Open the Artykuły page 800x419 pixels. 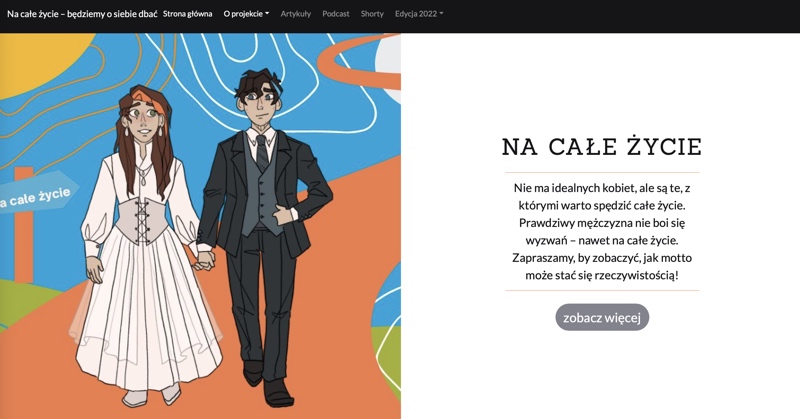tap(295, 14)
